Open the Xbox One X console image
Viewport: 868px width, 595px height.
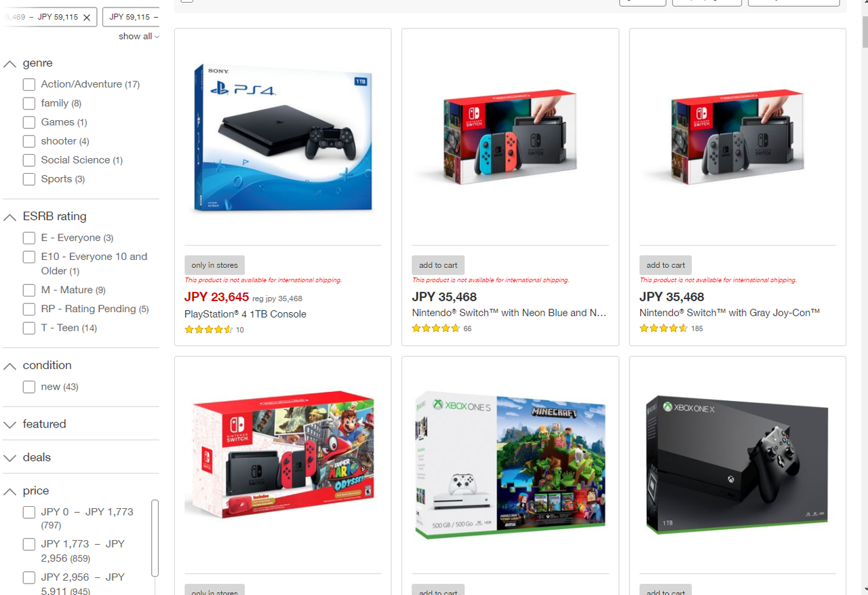click(737, 465)
